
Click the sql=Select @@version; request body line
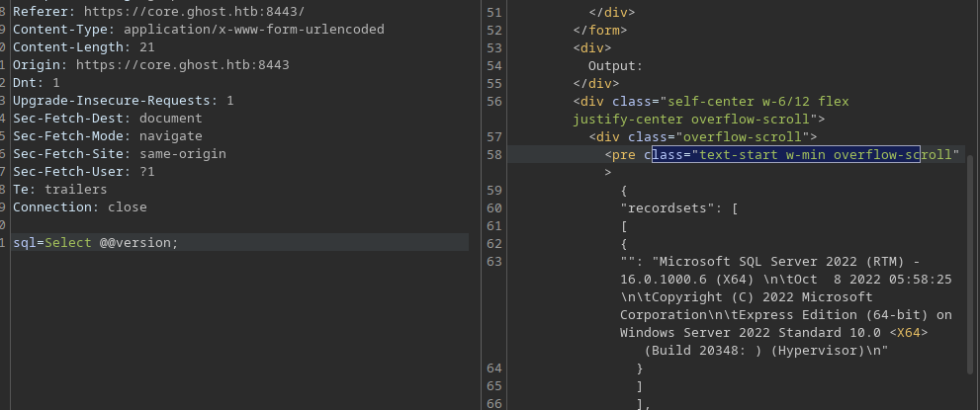[96, 243]
